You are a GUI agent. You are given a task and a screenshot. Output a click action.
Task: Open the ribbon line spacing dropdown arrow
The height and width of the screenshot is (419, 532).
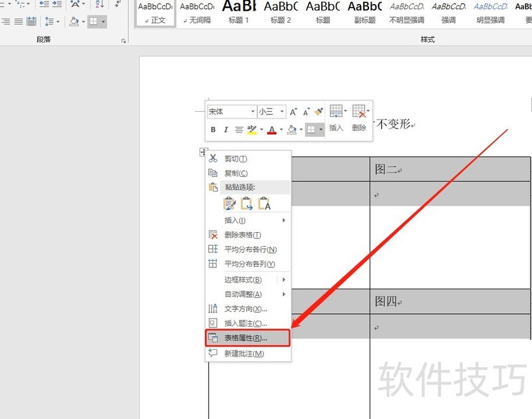click(58, 22)
